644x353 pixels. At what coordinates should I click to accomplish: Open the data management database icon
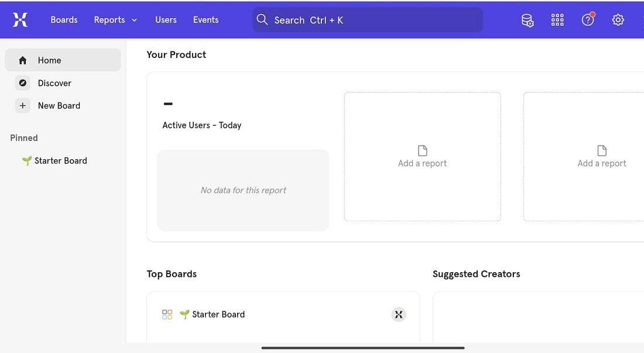[x=527, y=20]
